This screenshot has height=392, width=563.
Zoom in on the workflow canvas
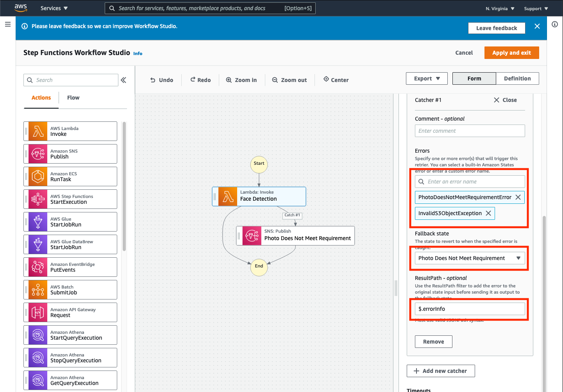[241, 80]
